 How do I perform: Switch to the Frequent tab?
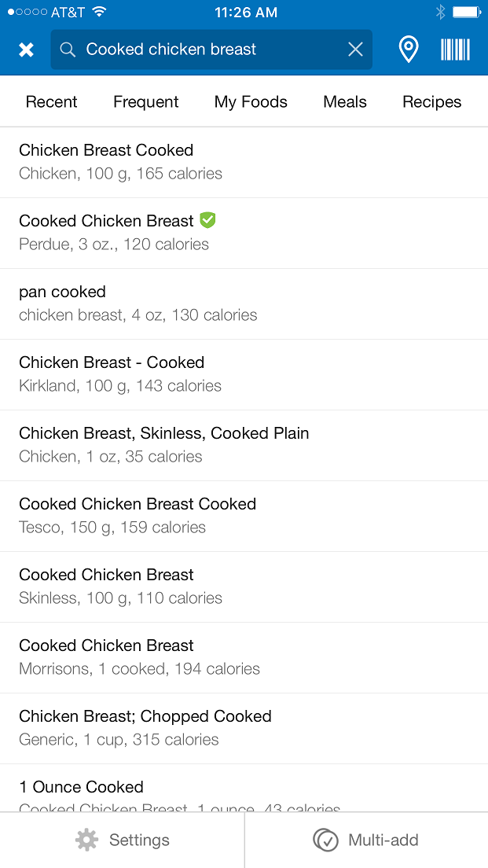145,101
